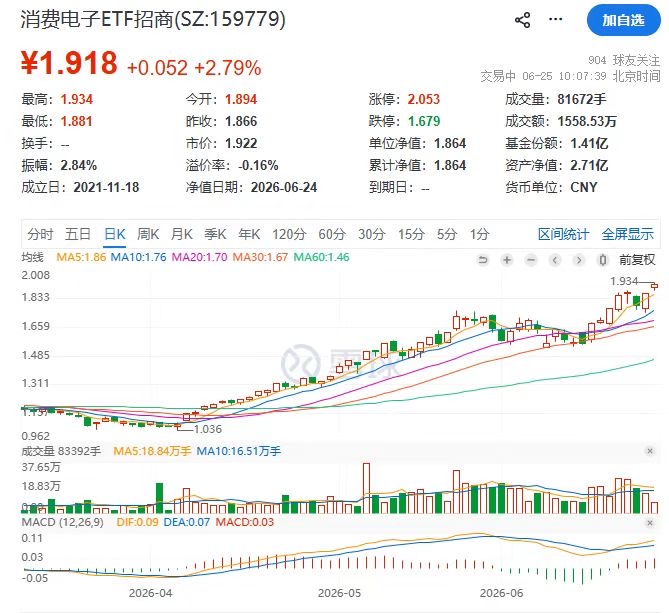Switch to the 五日 tab
669x613 pixels.
[78, 234]
